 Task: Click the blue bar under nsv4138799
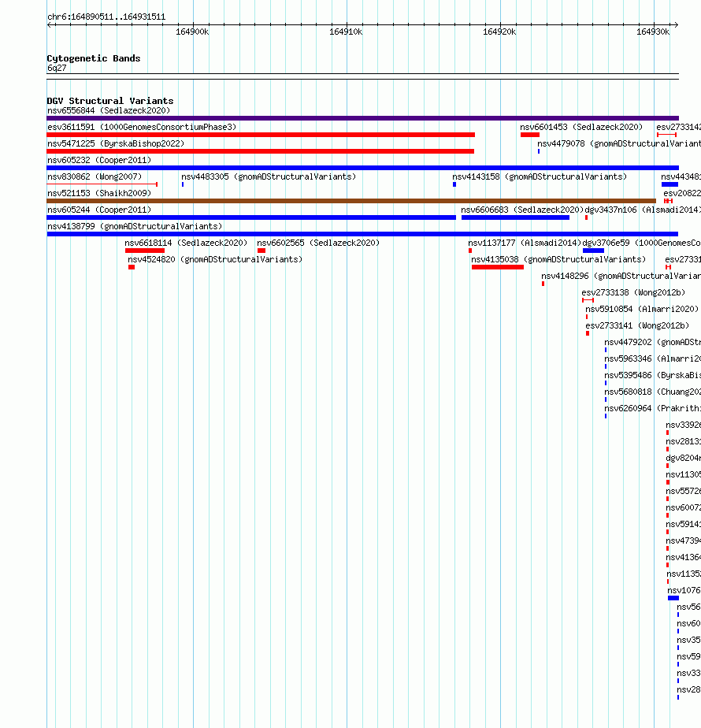(362, 234)
